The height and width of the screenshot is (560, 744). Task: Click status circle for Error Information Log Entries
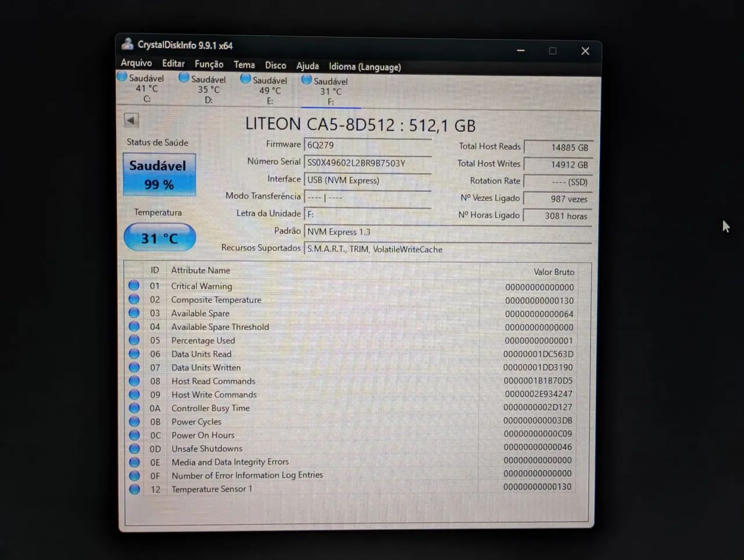coord(134,476)
